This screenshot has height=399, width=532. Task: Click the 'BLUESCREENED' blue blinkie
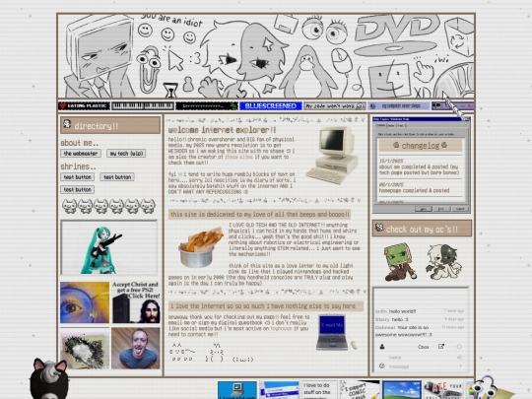(270, 105)
